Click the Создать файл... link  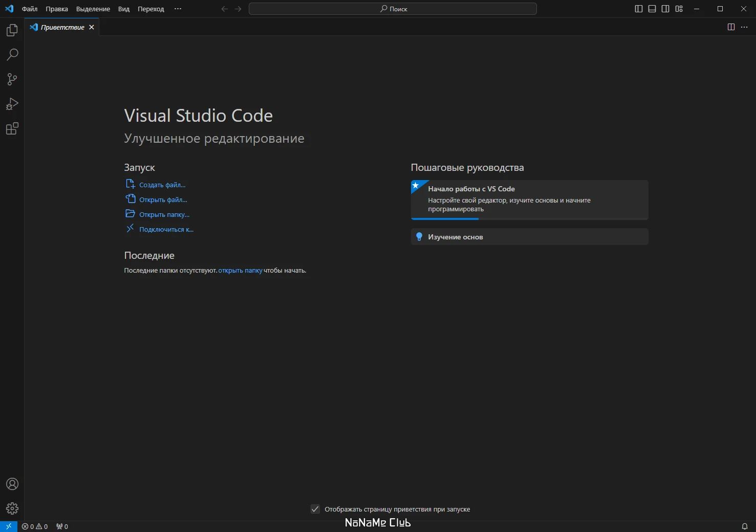[x=162, y=185]
